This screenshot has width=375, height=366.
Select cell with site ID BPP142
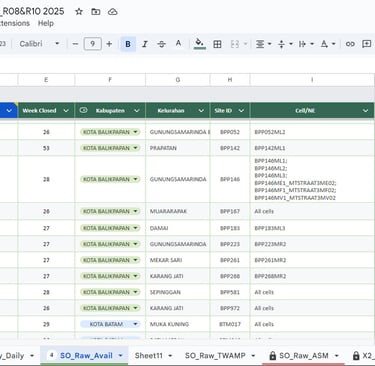click(x=230, y=148)
